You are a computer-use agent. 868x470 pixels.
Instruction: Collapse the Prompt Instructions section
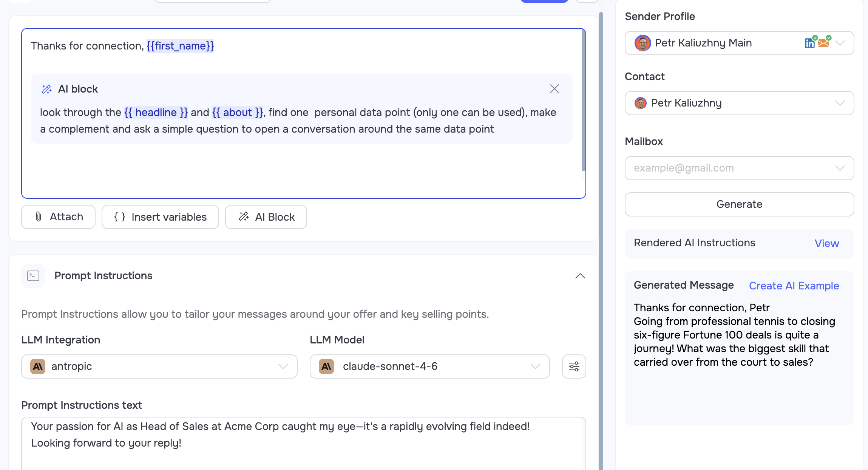point(580,276)
